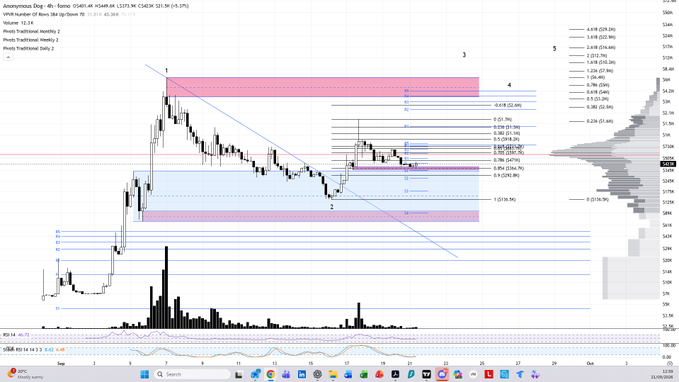Viewport: 679px width, 382px height.
Task: Select the 4.618 Fibonacci extension label
Action: pyautogui.click(x=601, y=29)
